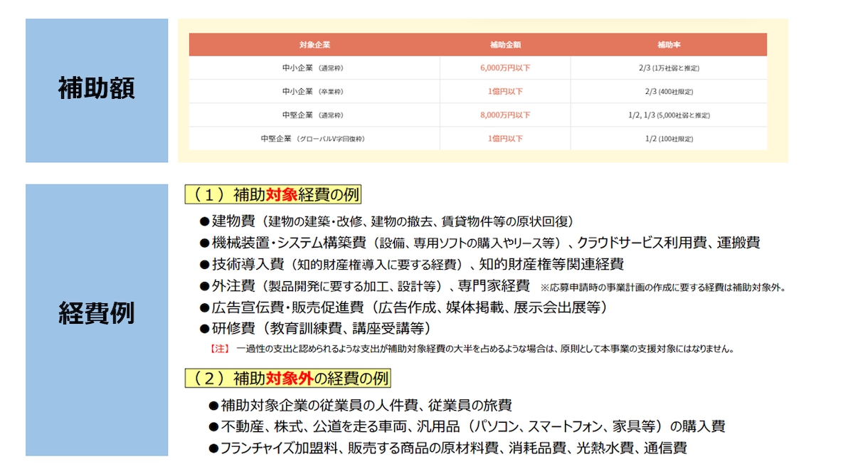The height and width of the screenshot is (474, 868).
Task: Click the 補助率 table header
Action: tap(669, 45)
